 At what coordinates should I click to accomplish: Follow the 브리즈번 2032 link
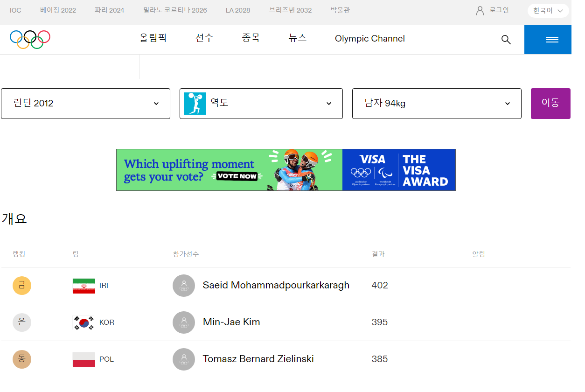(291, 10)
